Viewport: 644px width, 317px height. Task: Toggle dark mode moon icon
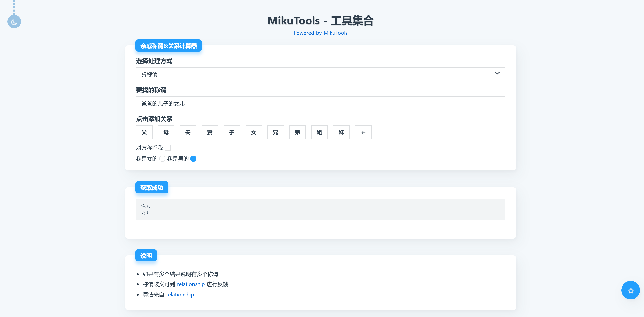[14, 22]
